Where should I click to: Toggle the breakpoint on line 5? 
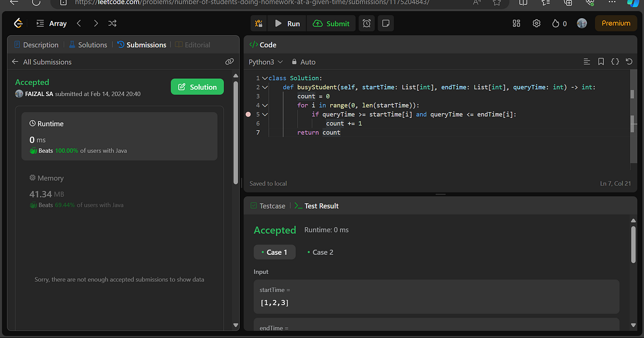click(x=248, y=114)
